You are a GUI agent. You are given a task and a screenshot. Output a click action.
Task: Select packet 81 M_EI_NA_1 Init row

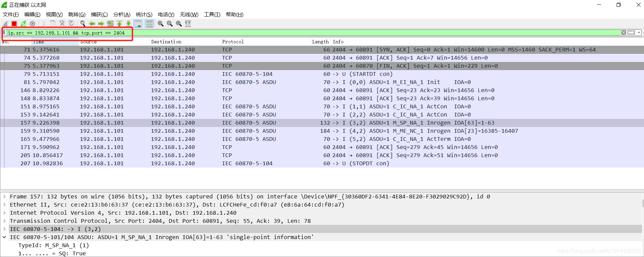coord(322,82)
